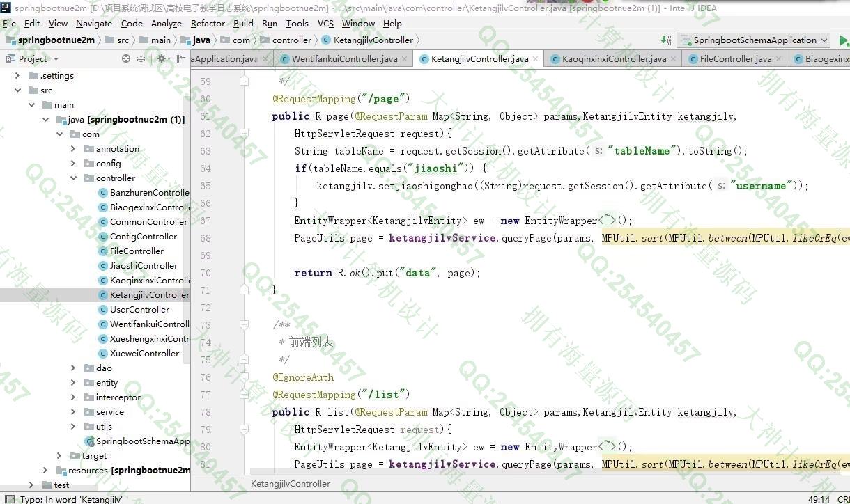Expand the config package
This screenshot has height=504, width=850.
tap(73, 163)
